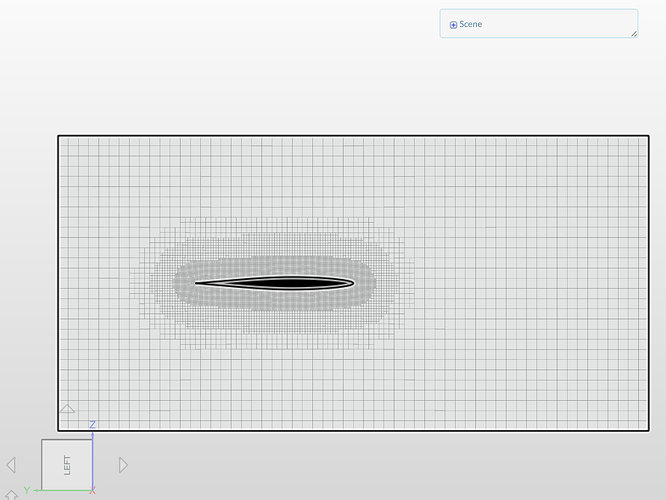
Task: Expand the Scene tree node
Action: (x=453, y=25)
